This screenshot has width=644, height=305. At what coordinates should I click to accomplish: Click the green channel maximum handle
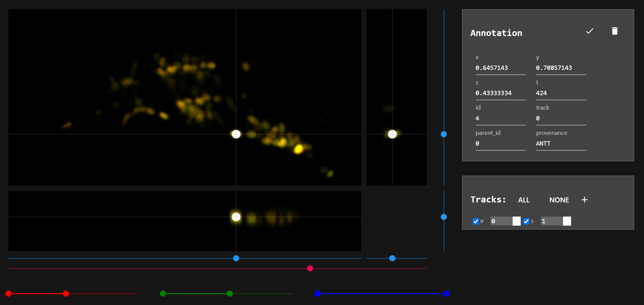coord(230,294)
